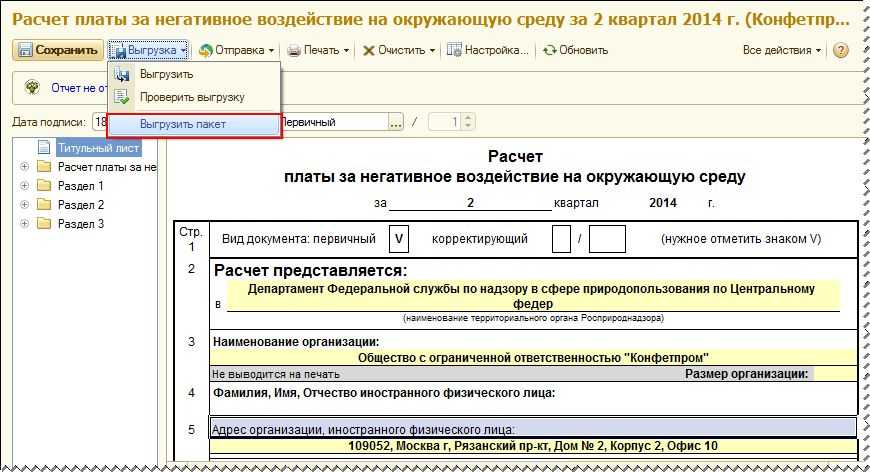Click the Обновить refresh button
Image resolution: width=870 pixels, height=472 pixels.
[575, 50]
